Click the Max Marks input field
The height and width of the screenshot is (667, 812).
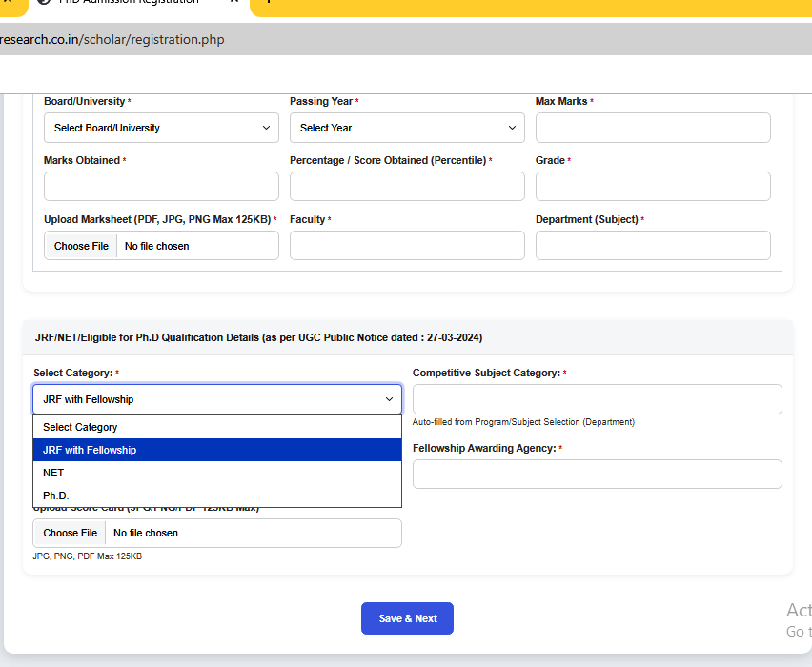point(653,128)
